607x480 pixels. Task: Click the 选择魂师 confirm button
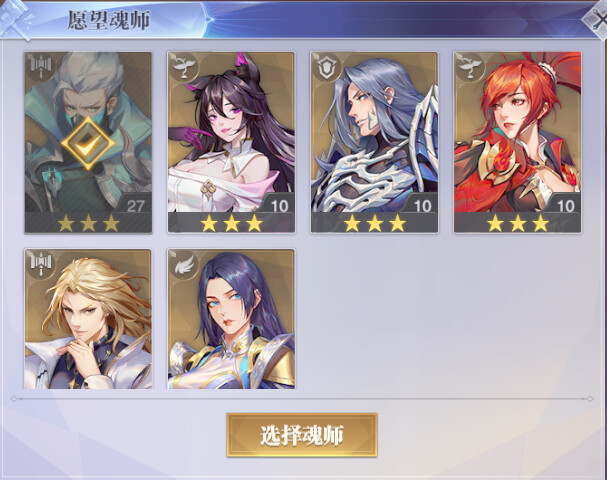click(x=302, y=435)
